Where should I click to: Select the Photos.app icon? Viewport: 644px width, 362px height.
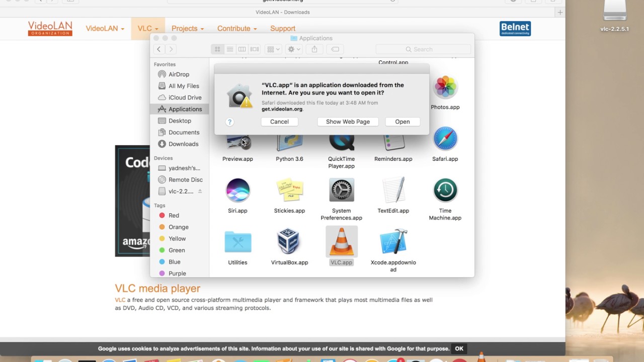tap(445, 87)
